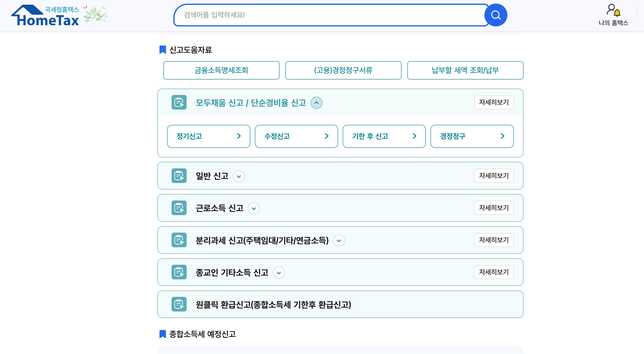Click the 근로소득 신고 document icon

179,208
